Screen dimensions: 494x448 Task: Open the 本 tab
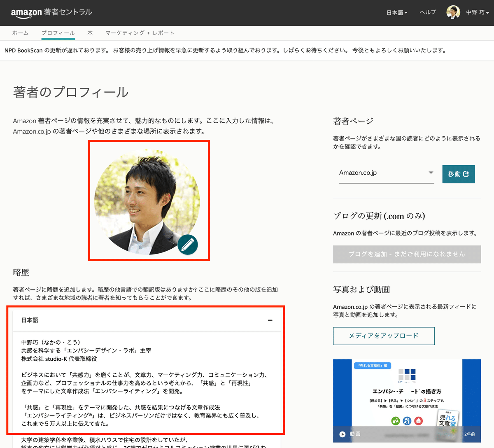coord(90,33)
